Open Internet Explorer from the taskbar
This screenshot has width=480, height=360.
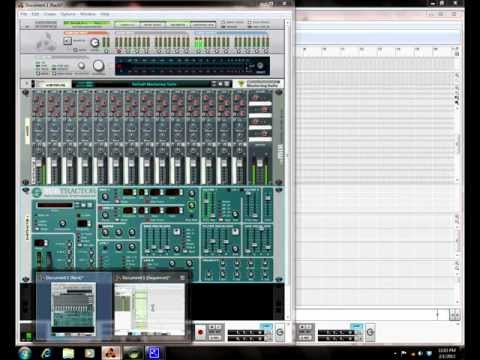click(46, 353)
